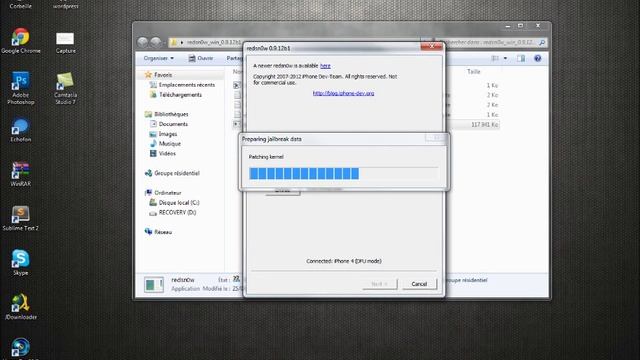Click redsn0w application icon in details pane
Screen dimensions: 640x360
(x=154, y=284)
